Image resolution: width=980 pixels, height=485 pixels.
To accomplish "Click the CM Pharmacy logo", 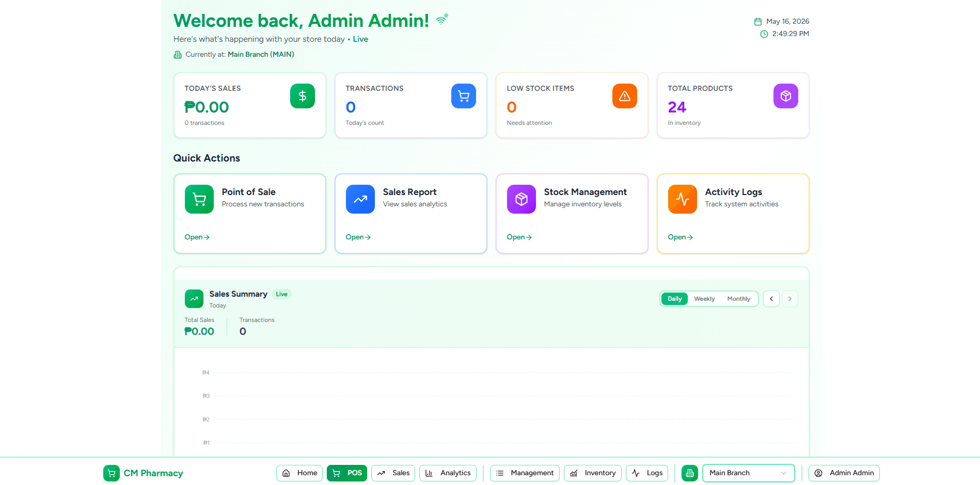I will click(x=143, y=473).
